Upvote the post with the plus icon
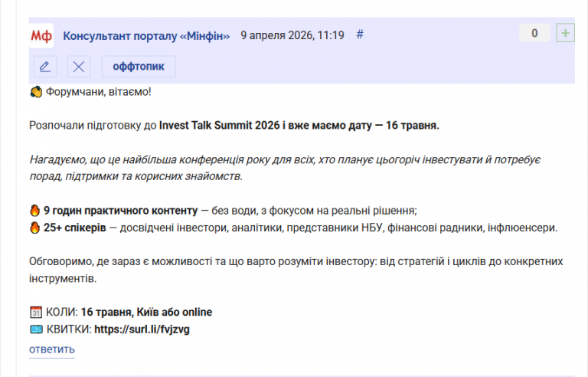The image size is (588, 377). click(566, 33)
